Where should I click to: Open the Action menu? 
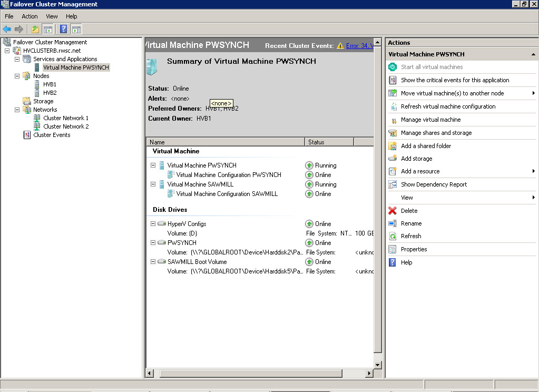click(30, 16)
